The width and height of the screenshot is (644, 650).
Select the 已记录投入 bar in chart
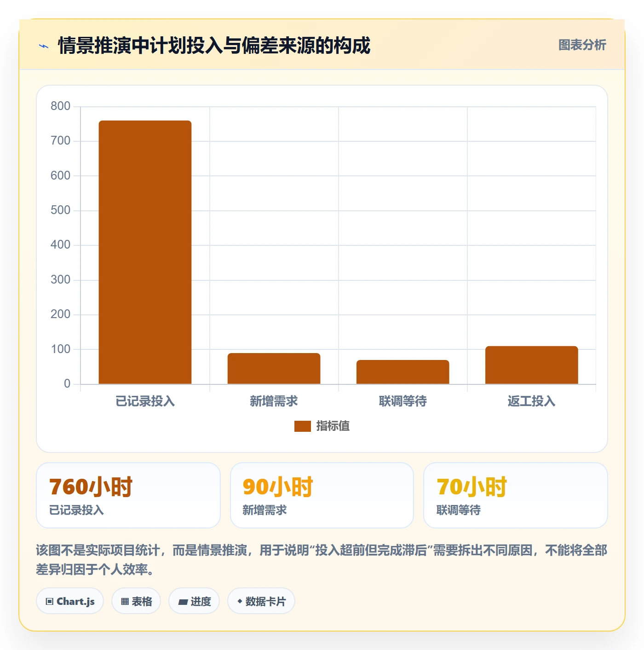tap(145, 252)
